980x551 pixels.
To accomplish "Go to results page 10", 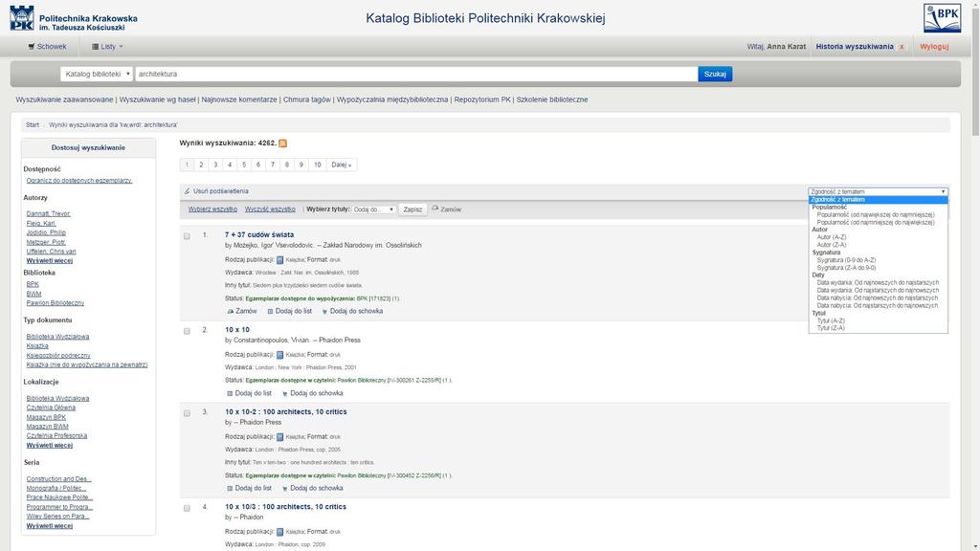I will pyautogui.click(x=318, y=165).
